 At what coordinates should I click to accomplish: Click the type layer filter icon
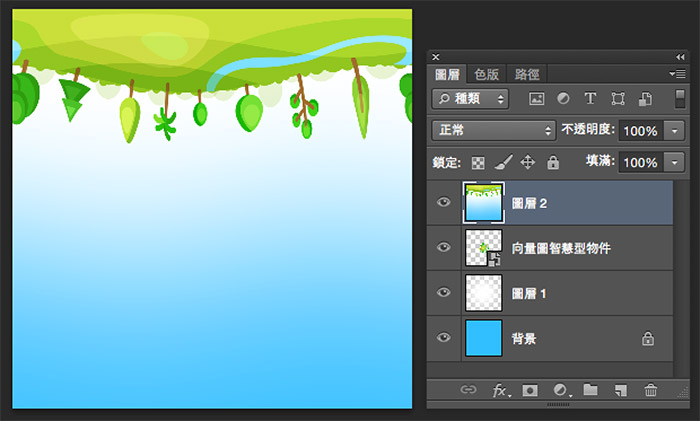(590, 99)
